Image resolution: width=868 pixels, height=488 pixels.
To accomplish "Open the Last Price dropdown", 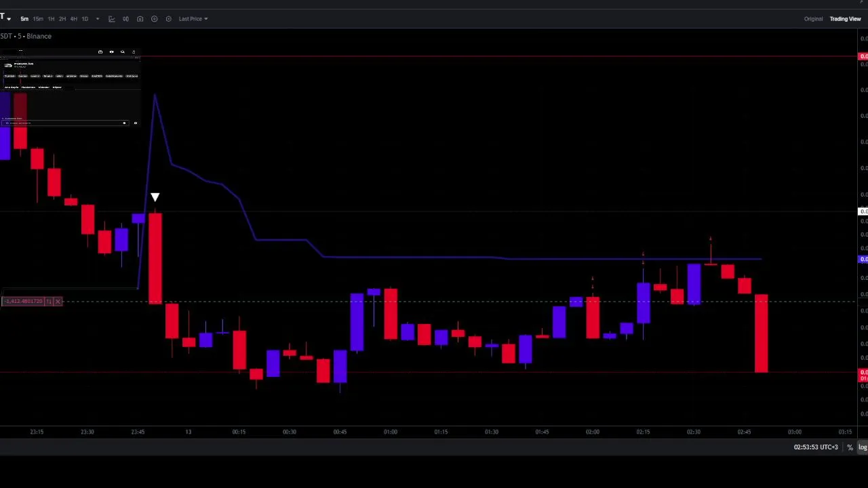I will tap(193, 19).
